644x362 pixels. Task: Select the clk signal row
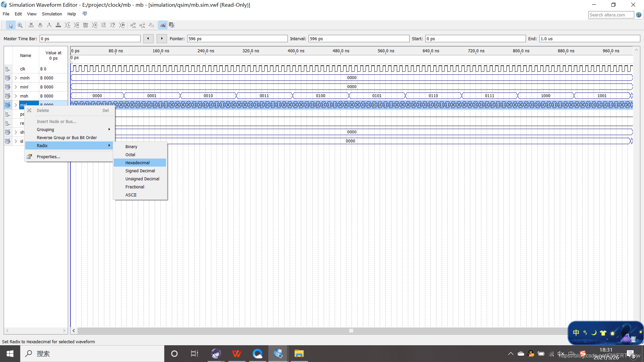[x=36, y=69]
